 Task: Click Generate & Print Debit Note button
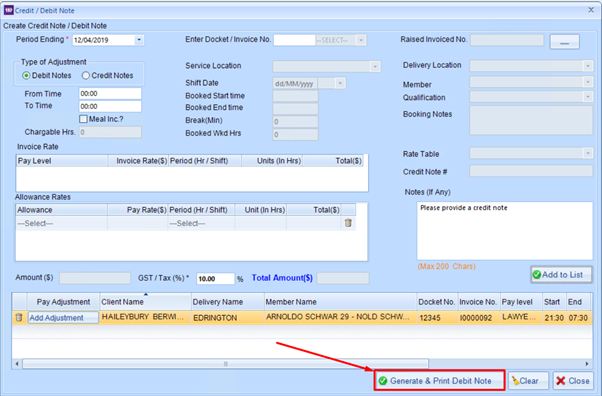pyautogui.click(x=439, y=381)
